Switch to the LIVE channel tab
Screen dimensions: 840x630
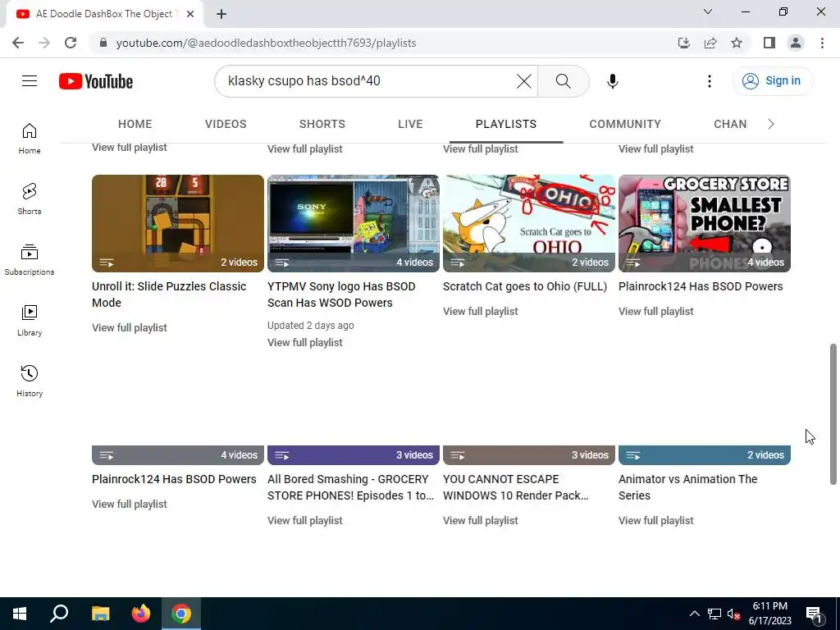(x=410, y=125)
